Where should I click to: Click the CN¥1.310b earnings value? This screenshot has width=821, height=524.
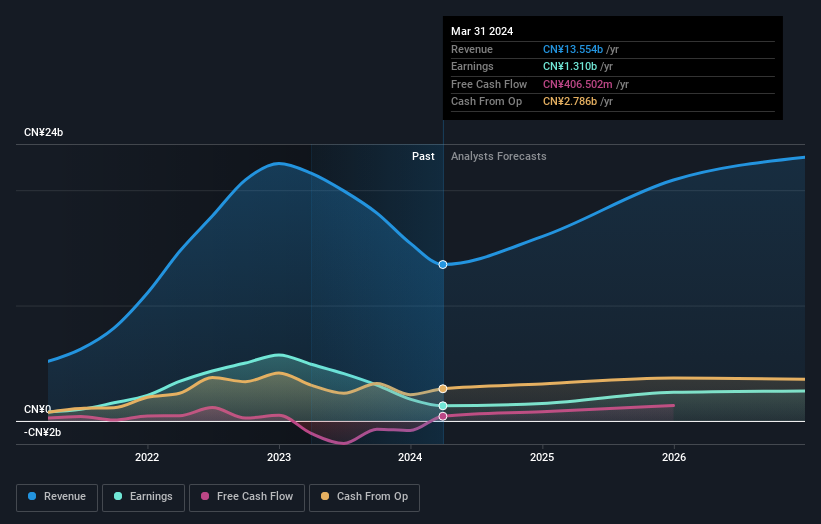570,66
